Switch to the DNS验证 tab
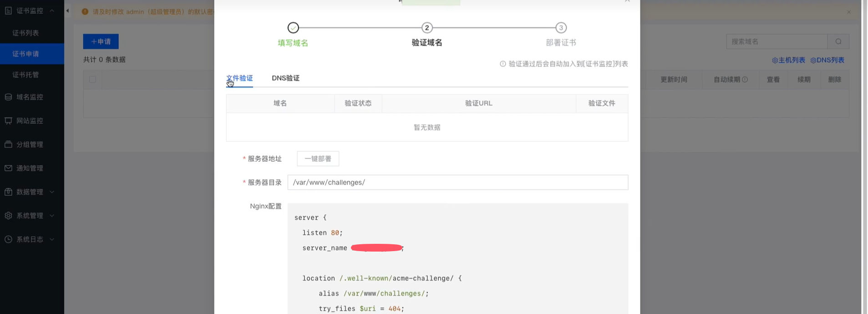The image size is (868, 314). pos(286,78)
